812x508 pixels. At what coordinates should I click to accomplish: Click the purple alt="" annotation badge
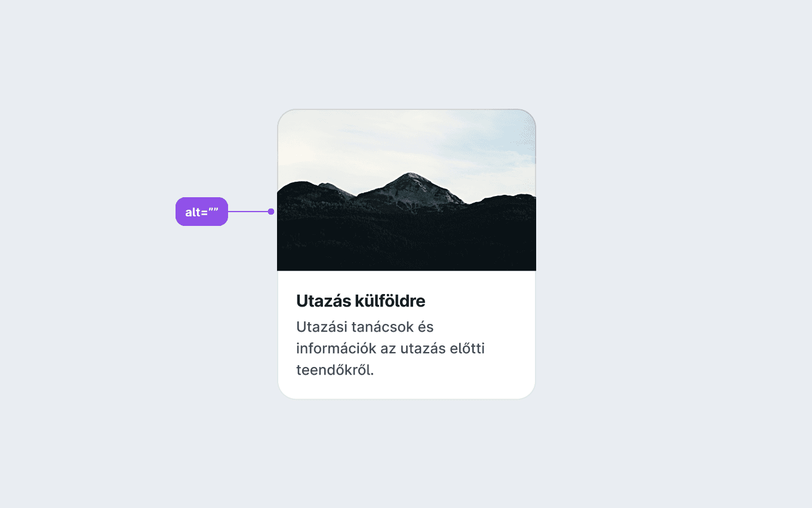tap(202, 212)
